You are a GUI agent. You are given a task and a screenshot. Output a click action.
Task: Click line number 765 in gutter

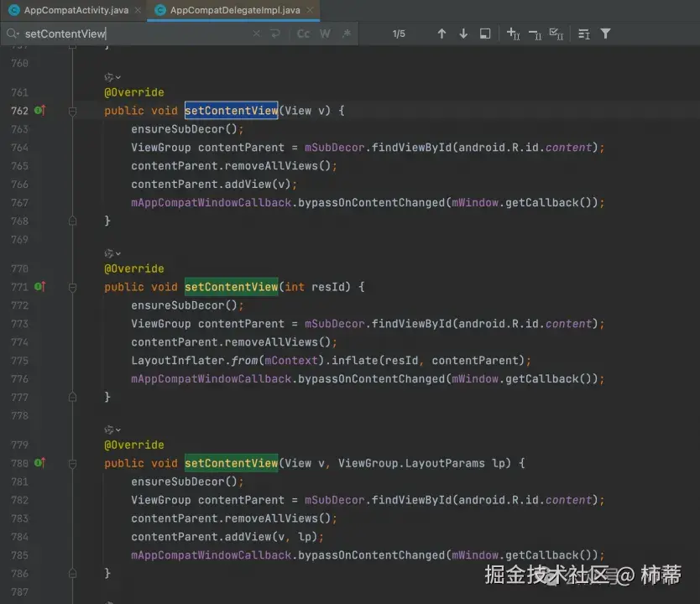tap(19, 166)
